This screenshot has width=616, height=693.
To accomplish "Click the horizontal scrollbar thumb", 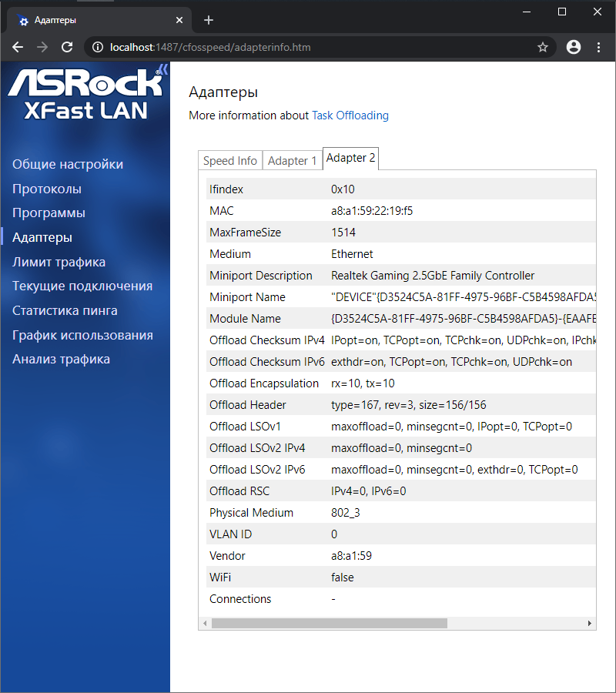I will pyautogui.click(x=329, y=623).
